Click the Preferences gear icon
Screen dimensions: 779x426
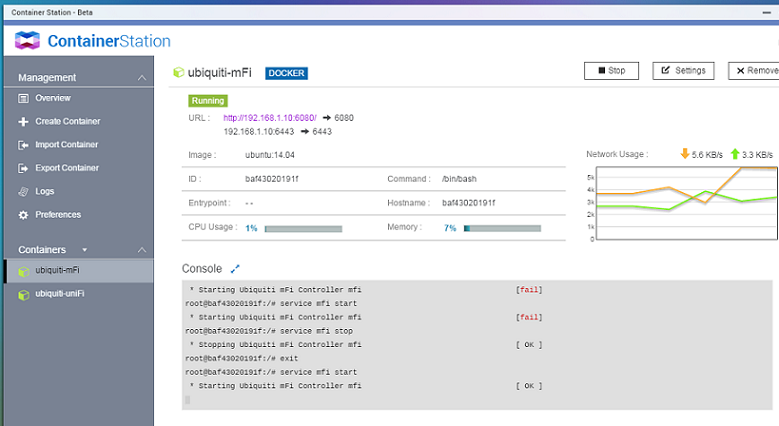[x=23, y=214]
